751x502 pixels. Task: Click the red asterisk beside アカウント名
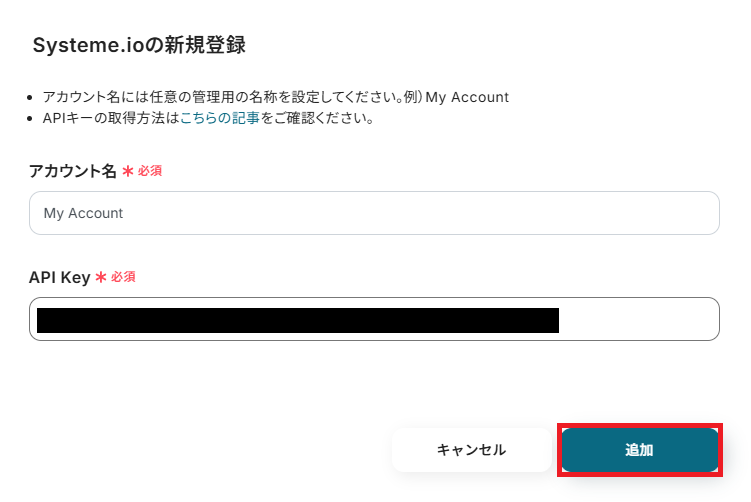tap(128, 172)
